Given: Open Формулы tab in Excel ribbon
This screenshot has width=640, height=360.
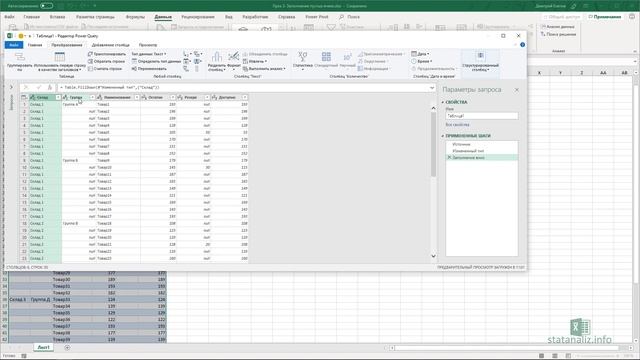Looking at the screenshot, I should click(x=135, y=17).
